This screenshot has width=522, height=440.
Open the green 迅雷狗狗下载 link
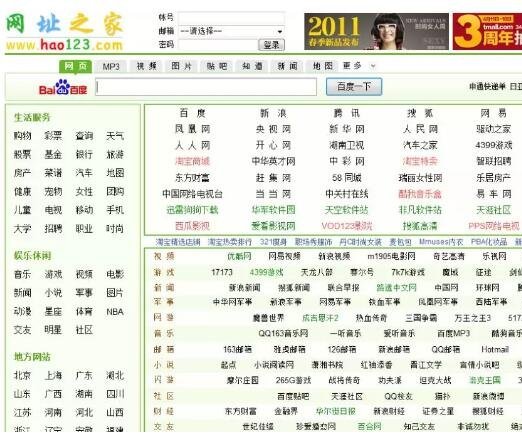(x=193, y=210)
